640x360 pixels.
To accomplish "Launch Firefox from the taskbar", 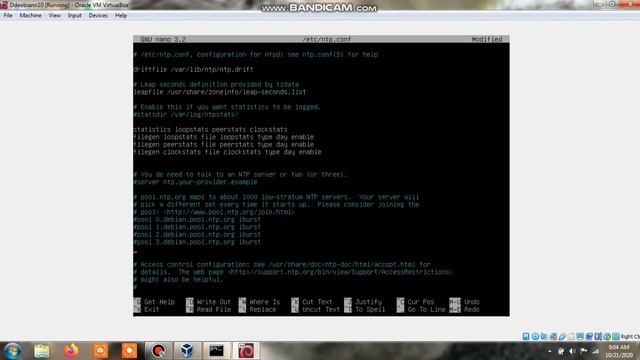I will point(71,351).
